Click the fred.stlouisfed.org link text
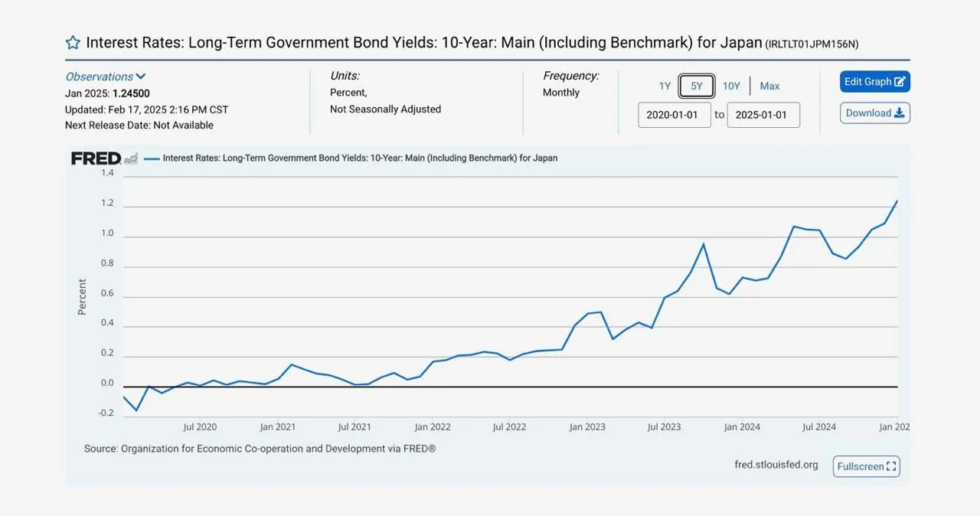Image resolution: width=980 pixels, height=516 pixels. click(x=776, y=465)
